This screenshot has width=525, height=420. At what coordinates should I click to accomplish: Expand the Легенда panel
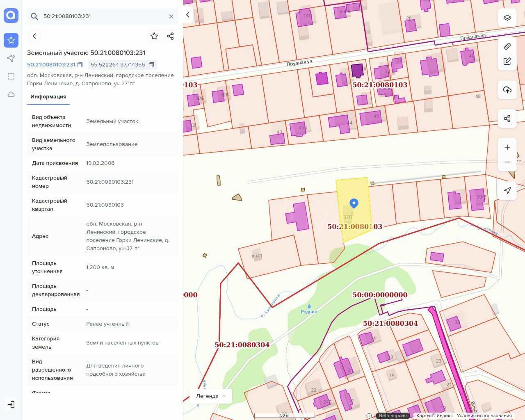(211, 396)
